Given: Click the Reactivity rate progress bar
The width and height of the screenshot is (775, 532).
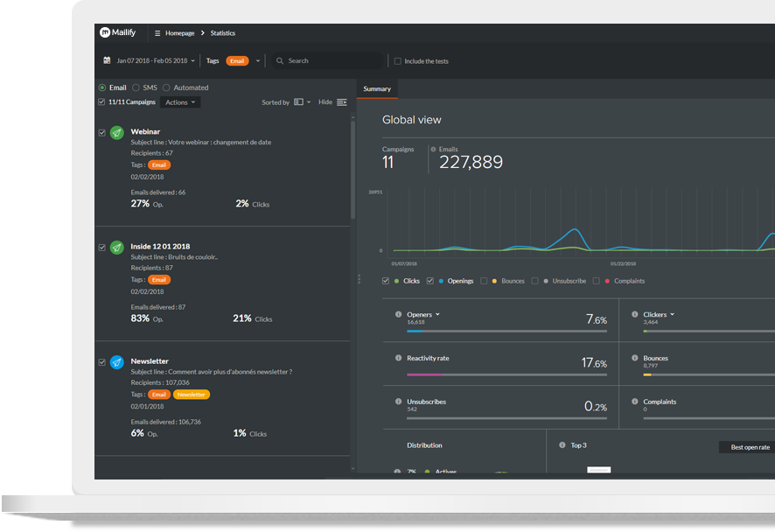Looking at the screenshot, I should point(506,374).
